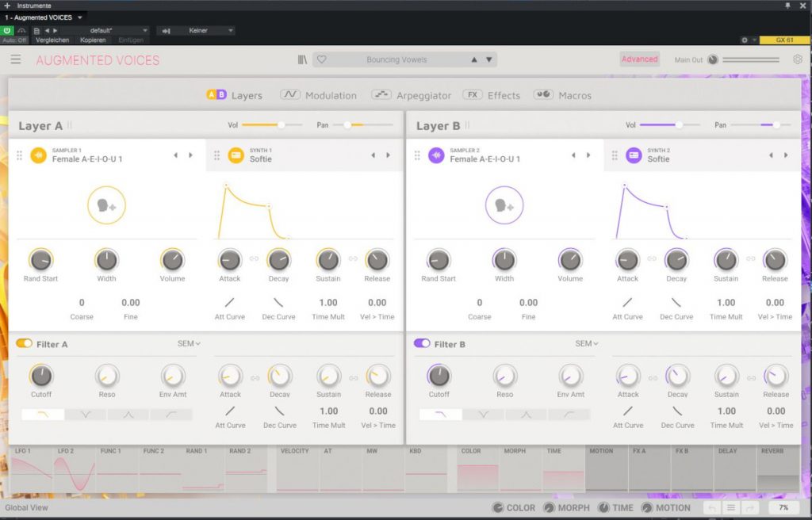The height and width of the screenshot is (520, 812).
Task: Click the Filter A Cutoff knob
Action: (41, 376)
